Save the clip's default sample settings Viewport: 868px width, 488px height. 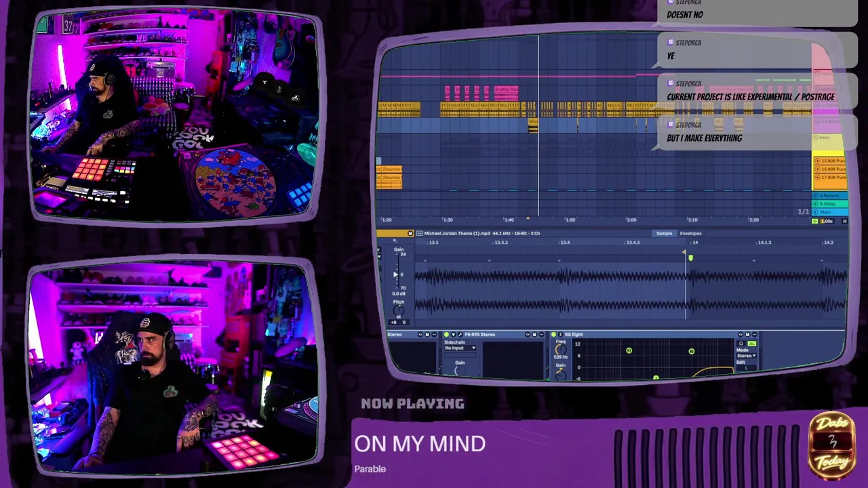pos(410,233)
